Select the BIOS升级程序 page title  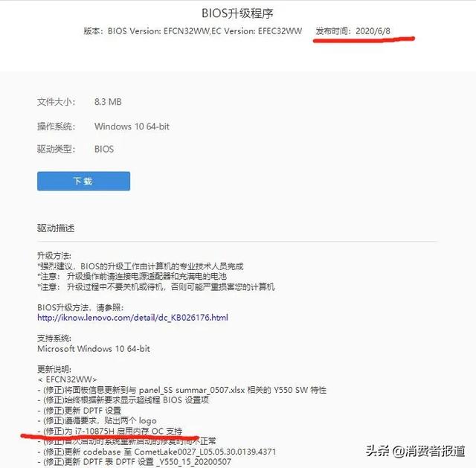237,13
